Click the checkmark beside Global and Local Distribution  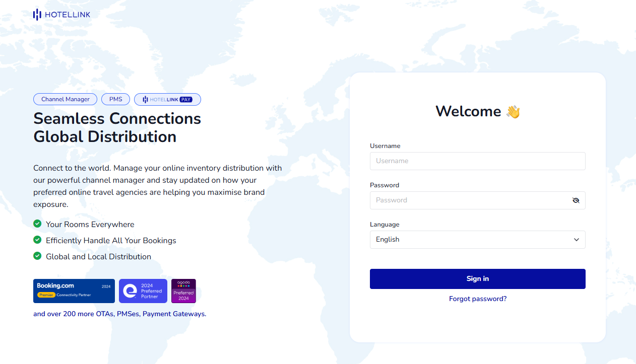(x=37, y=256)
